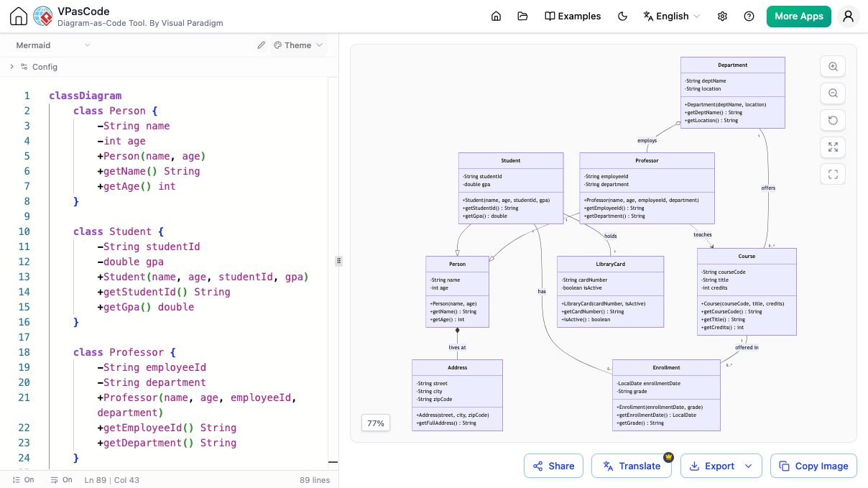Click the 'lives at' relationship label
This screenshot has height=488, width=868.
pos(457,347)
